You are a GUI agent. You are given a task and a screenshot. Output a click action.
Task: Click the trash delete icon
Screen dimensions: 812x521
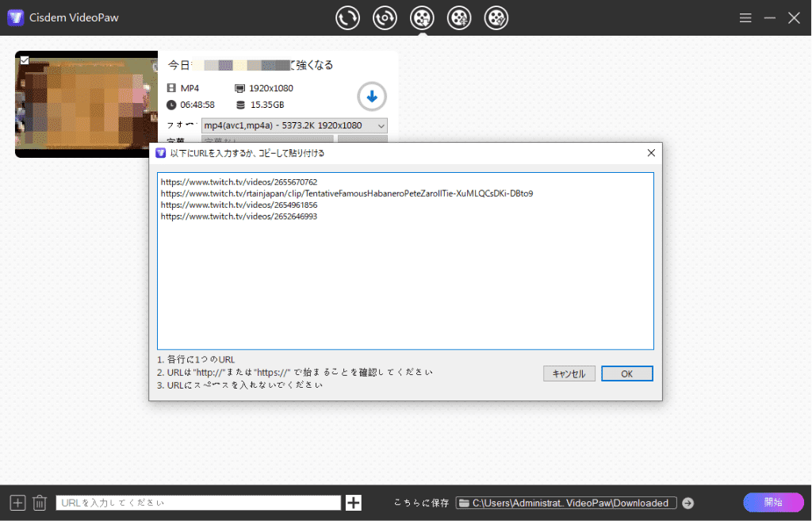point(40,503)
